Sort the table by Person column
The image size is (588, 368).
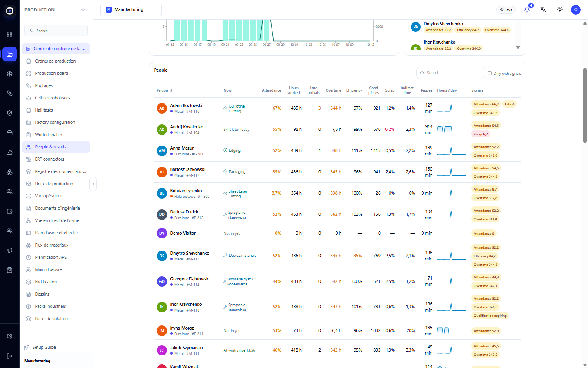point(165,90)
